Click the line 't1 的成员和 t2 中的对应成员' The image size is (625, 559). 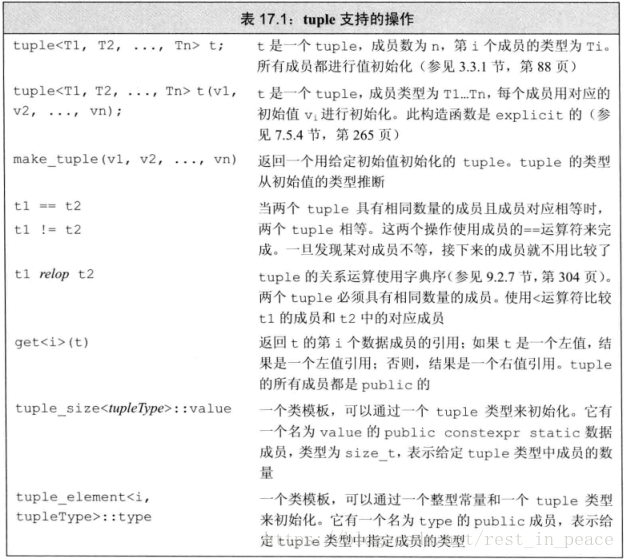click(351, 318)
